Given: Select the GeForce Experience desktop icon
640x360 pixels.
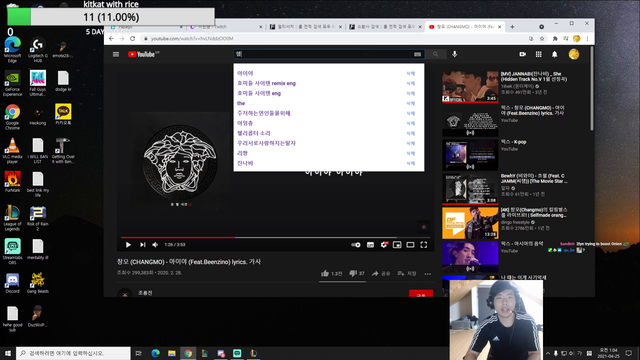Looking at the screenshot, I should pyautogui.click(x=12, y=83).
